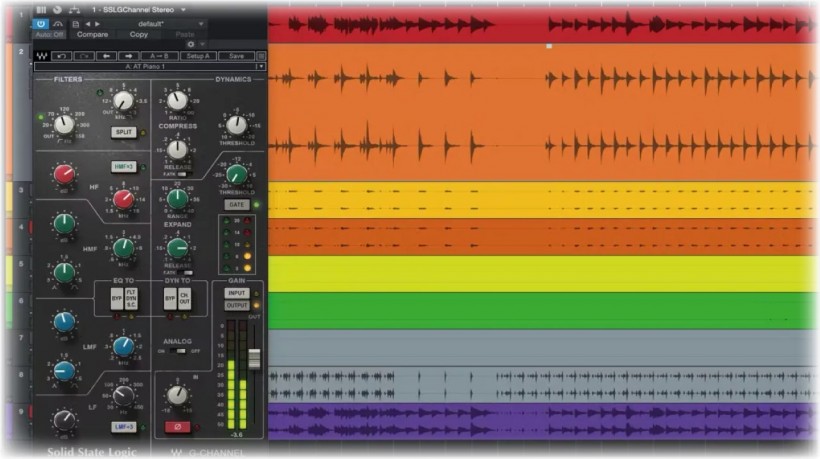Expand the arrow next to settings gear

tap(202, 44)
